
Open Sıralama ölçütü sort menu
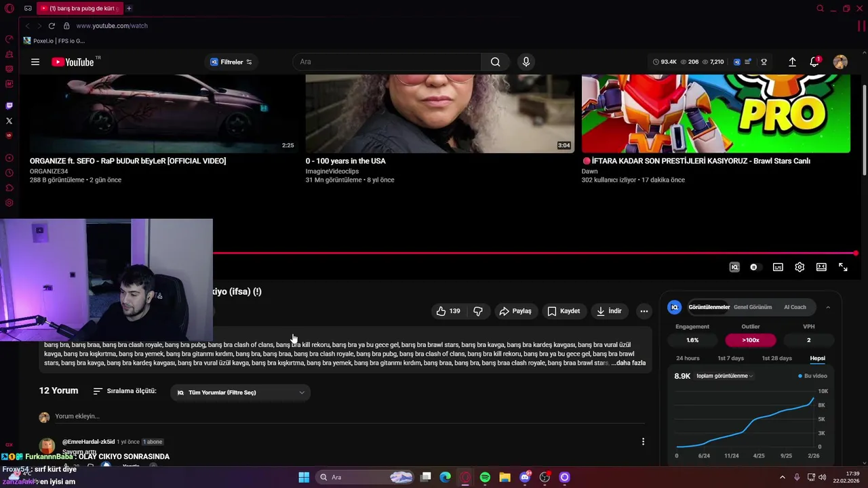point(125,391)
